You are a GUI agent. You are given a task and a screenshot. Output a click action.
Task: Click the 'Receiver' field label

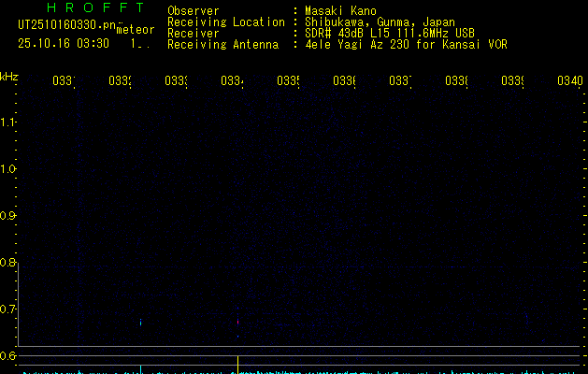pos(194,34)
